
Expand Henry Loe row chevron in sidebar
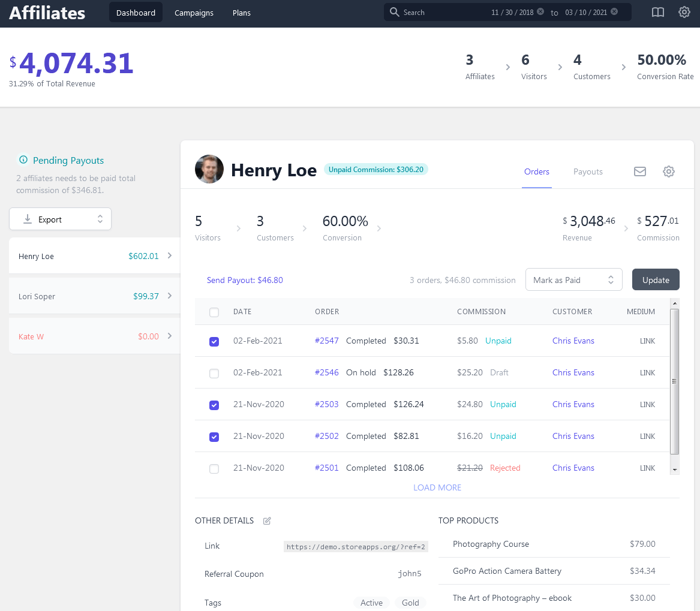pos(170,255)
